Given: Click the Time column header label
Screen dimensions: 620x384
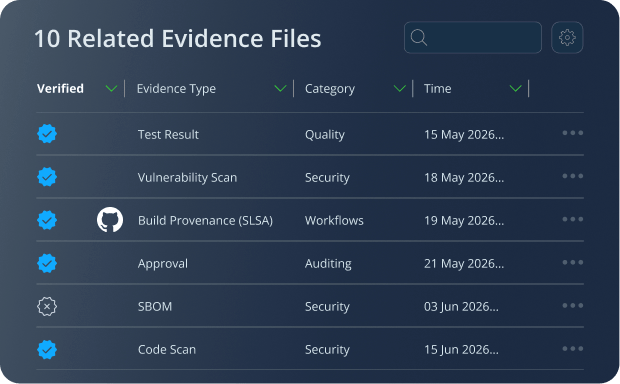Looking at the screenshot, I should tap(437, 89).
